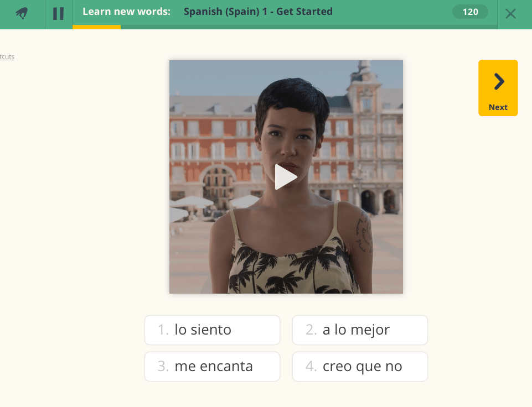The image size is (532, 407).
Task: Click the yellow filled progress bar segment
Action: click(x=96, y=27)
